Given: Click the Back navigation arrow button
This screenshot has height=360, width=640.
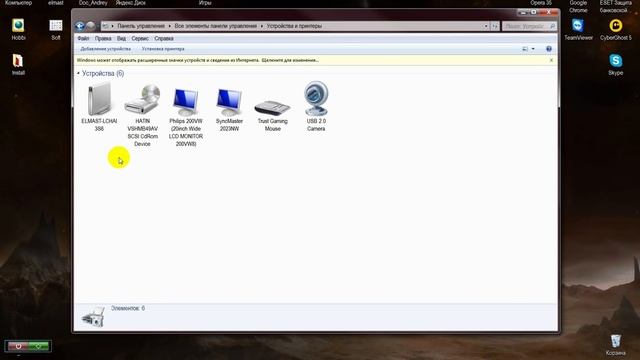Looking at the screenshot, I should [x=80, y=26].
